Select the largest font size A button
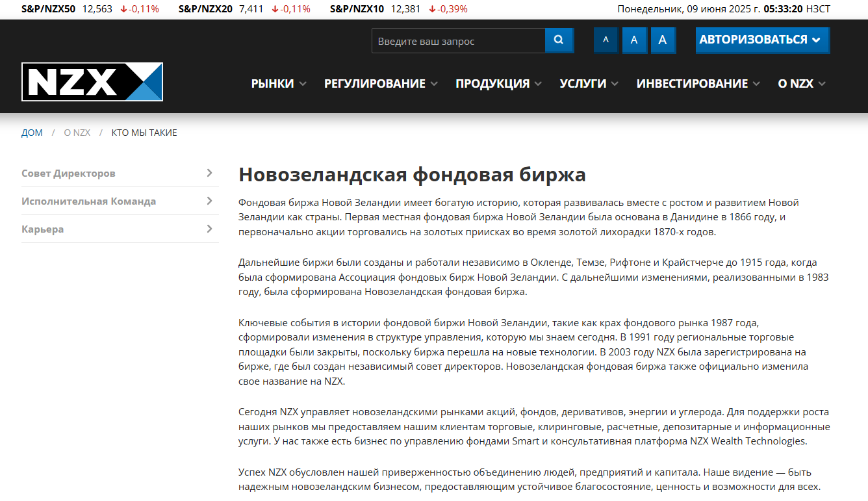Image resolution: width=868 pixels, height=501 pixels. pyautogui.click(x=663, y=40)
